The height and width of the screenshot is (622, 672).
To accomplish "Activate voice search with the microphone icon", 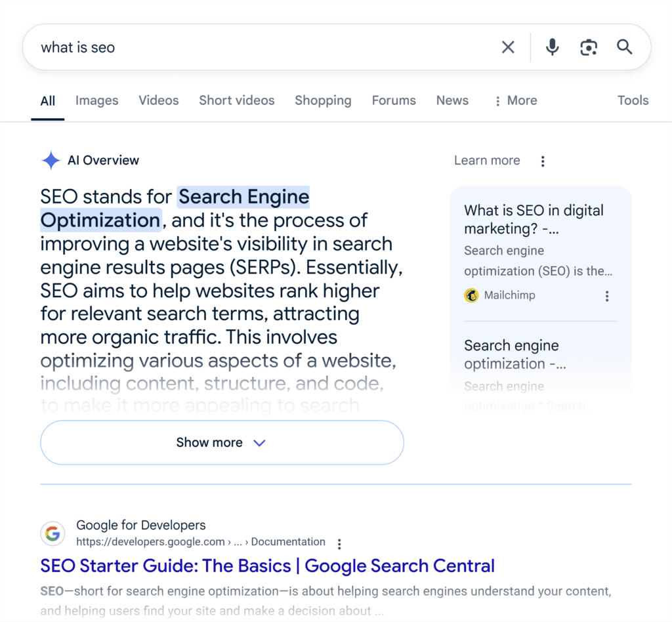I will [x=552, y=47].
